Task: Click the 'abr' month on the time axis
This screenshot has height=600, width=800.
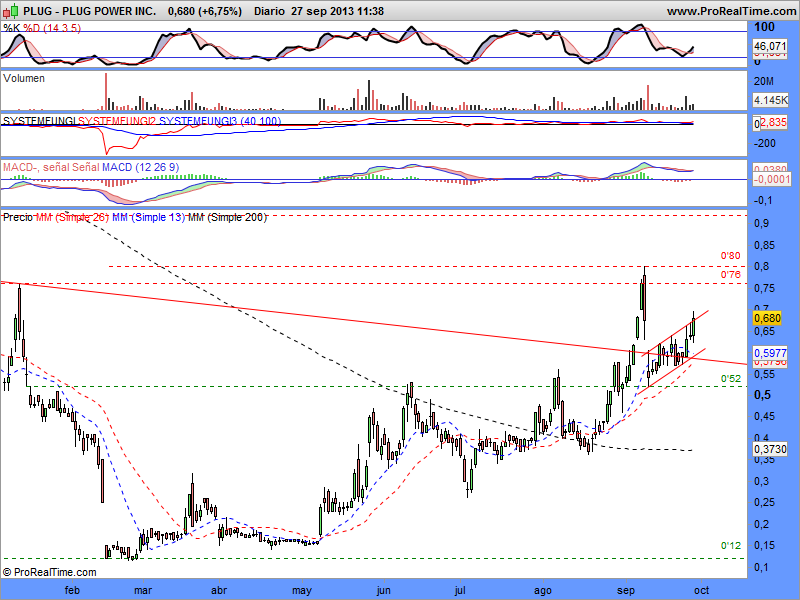Action: [x=219, y=590]
